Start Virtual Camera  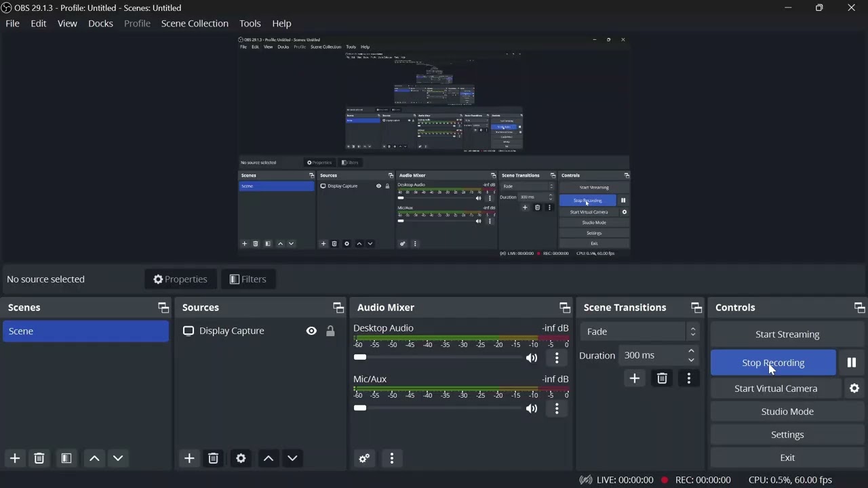click(x=776, y=388)
